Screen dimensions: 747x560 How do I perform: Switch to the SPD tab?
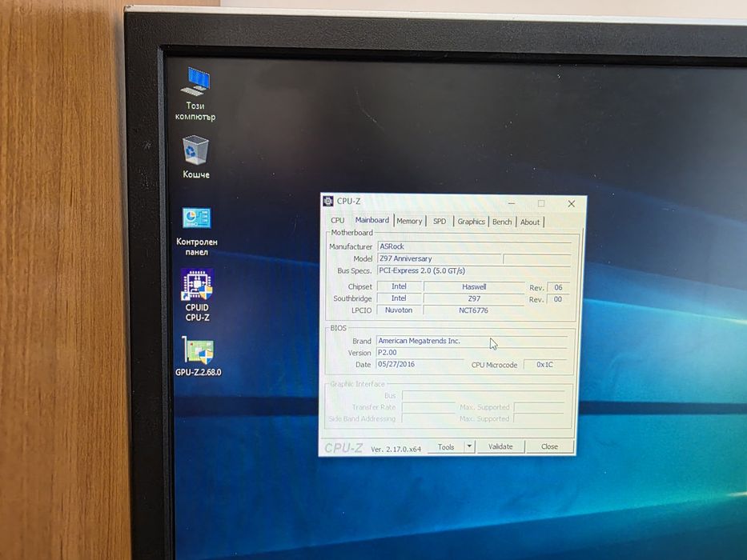[x=440, y=222]
